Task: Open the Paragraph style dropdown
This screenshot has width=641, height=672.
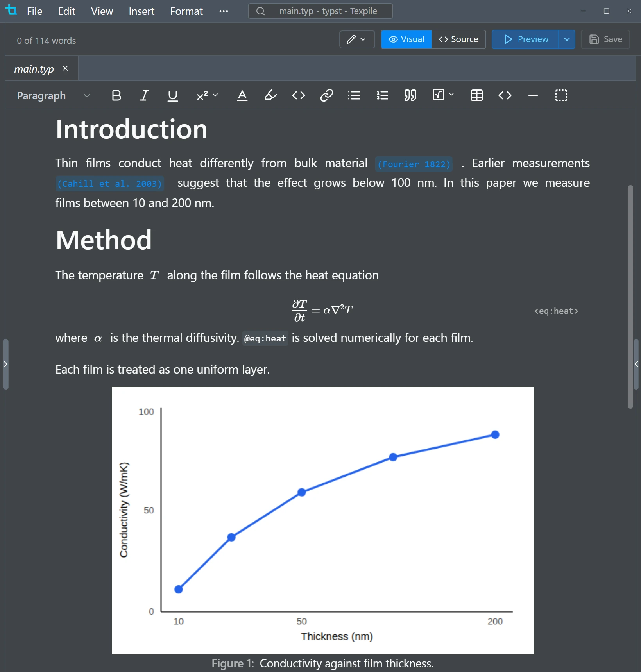Action: [x=54, y=95]
